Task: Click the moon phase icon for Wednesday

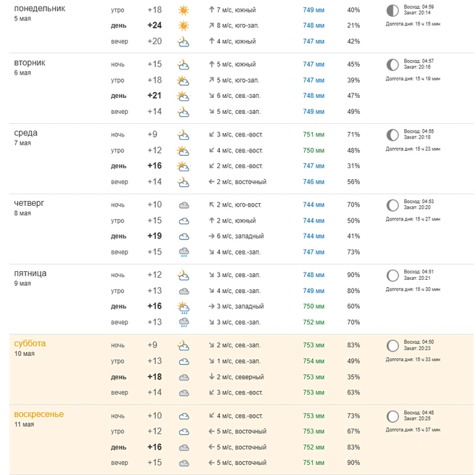Action: click(x=393, y=135)
